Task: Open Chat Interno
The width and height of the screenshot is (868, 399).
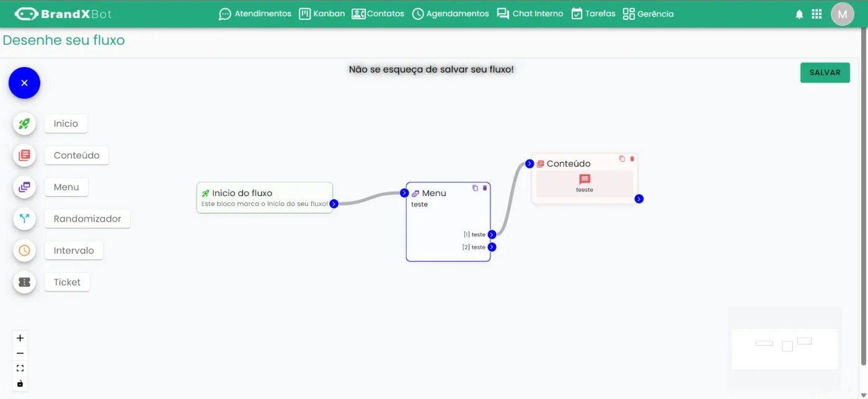Action: (x=530, y=14)
